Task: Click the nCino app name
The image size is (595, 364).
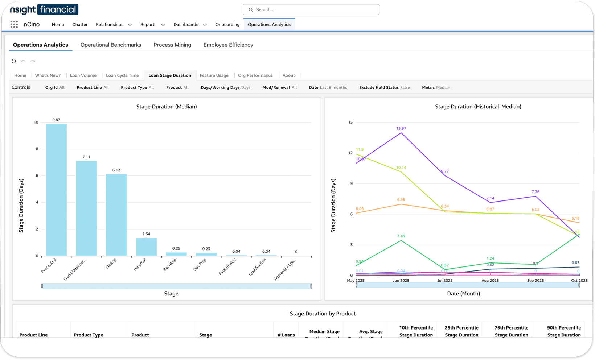Action: (32, 24)
